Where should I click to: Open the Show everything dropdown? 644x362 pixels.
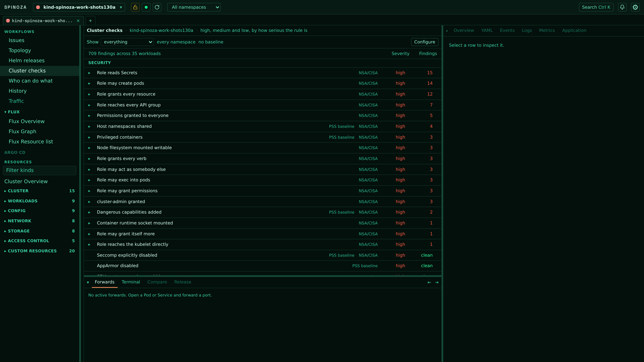pos(127,42)
